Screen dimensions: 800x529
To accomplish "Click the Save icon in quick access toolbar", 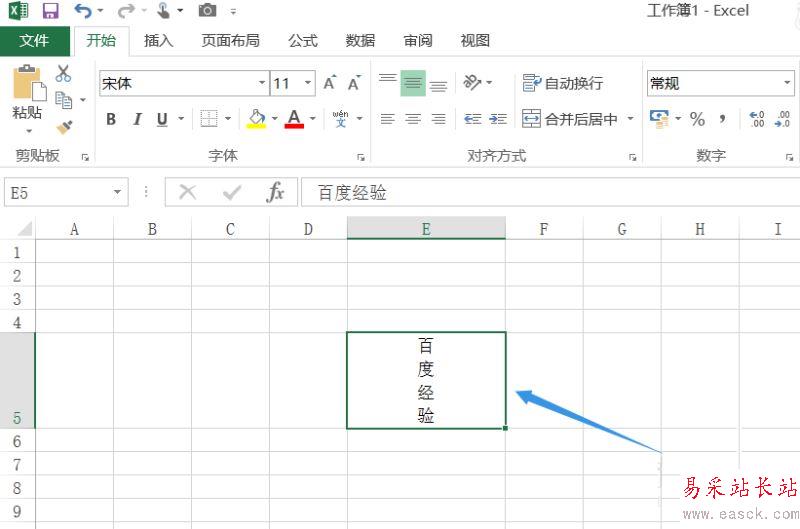I will pyautogui.click(x=50, y=10).
